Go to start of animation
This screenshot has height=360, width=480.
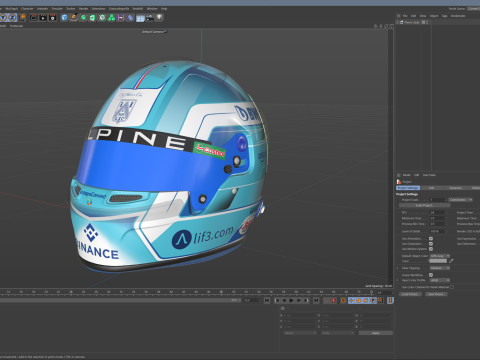point(267,300)
